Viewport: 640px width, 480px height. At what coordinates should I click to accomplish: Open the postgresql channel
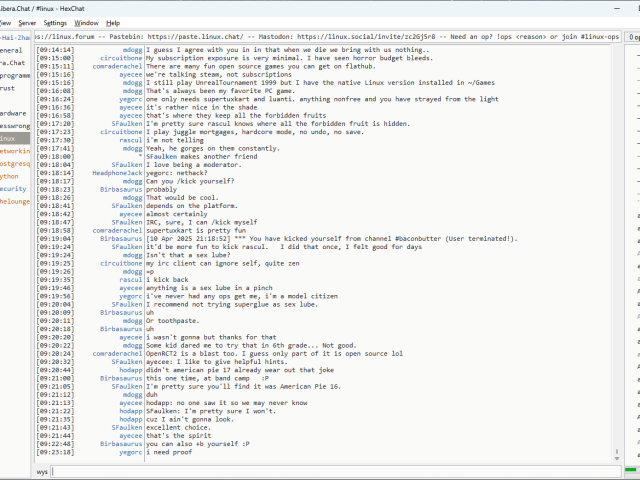(14, 163)
